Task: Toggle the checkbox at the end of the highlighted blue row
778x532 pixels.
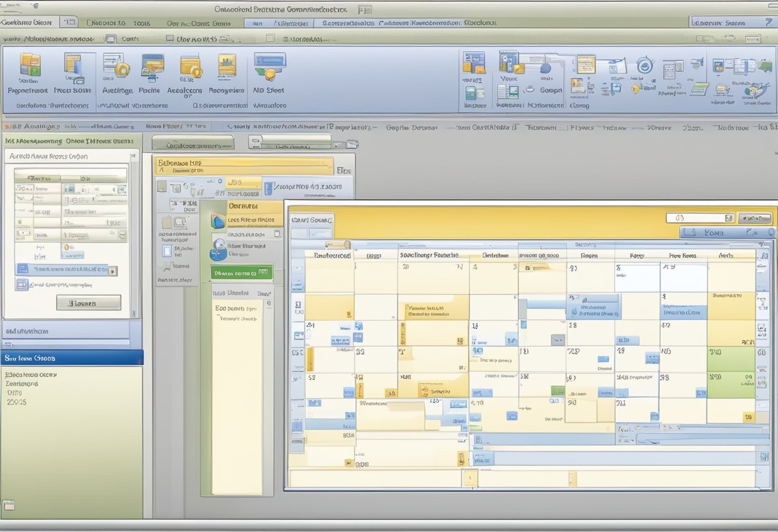Action: (113, 270)
